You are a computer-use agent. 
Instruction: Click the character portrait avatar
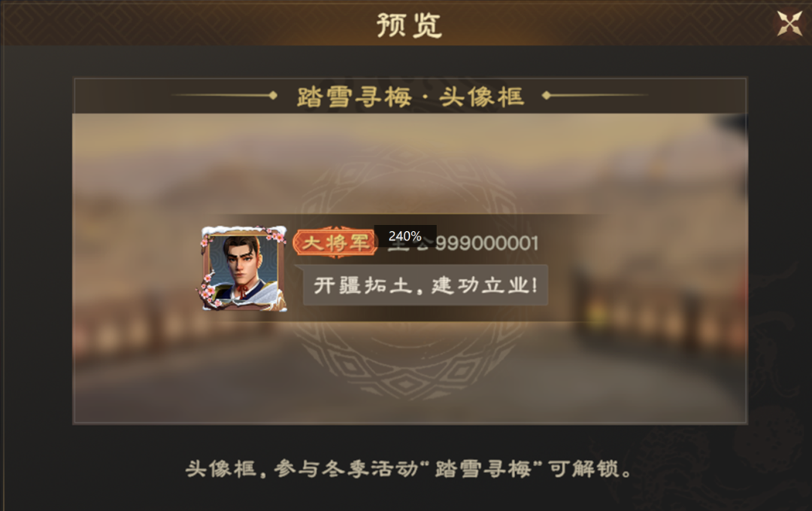244,269
